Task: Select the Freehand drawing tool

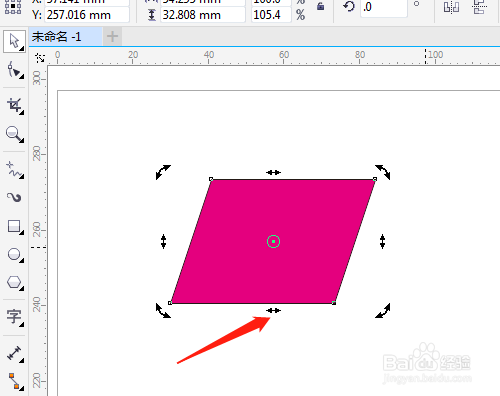Action: point(15,170)
